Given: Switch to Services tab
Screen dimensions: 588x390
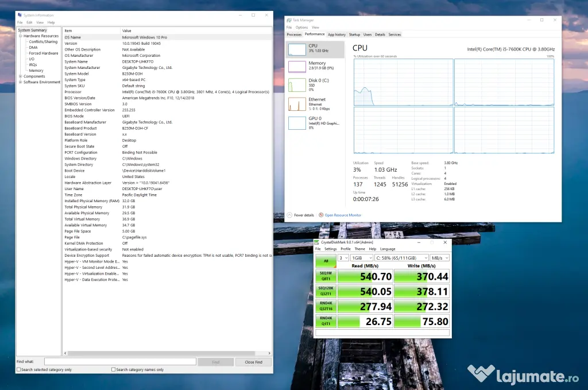Looking at the screenshot, I should click(394, 34).
